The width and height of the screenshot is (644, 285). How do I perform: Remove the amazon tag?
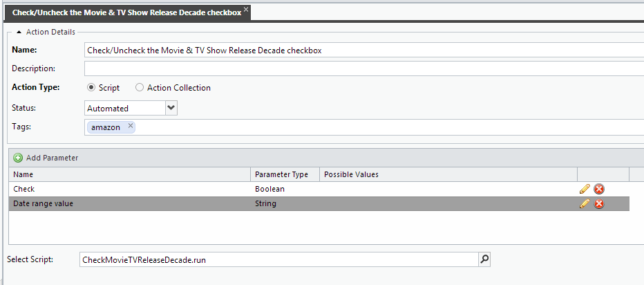click(x=130, y=126)
